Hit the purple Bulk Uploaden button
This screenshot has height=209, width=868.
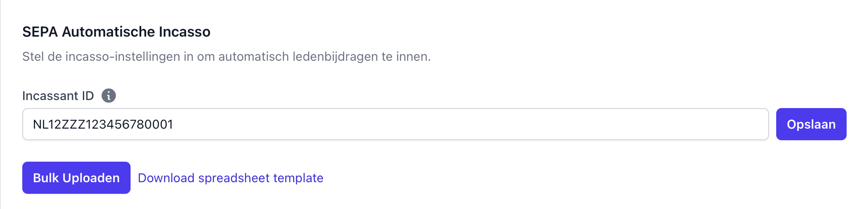pyautogui.click(x=76, y=178)
